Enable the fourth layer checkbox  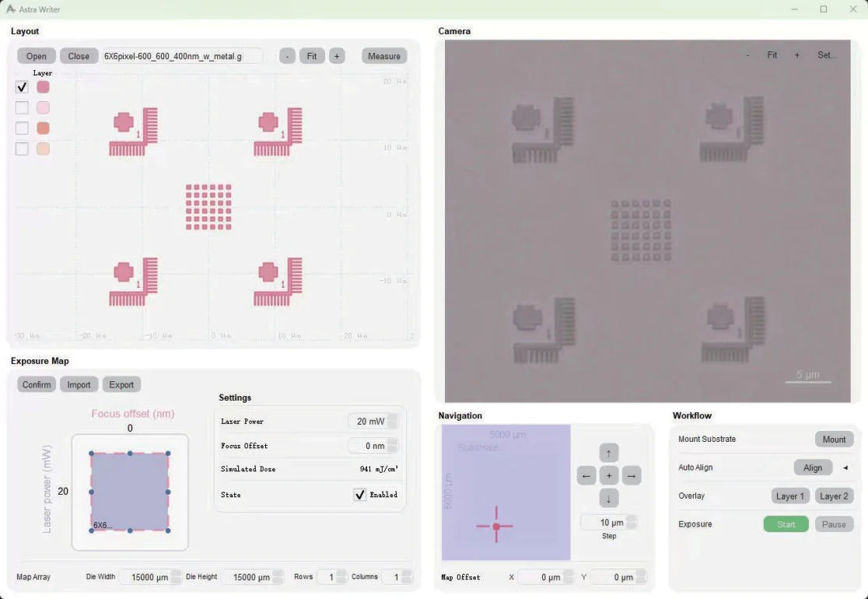click(x=22, y=149)
